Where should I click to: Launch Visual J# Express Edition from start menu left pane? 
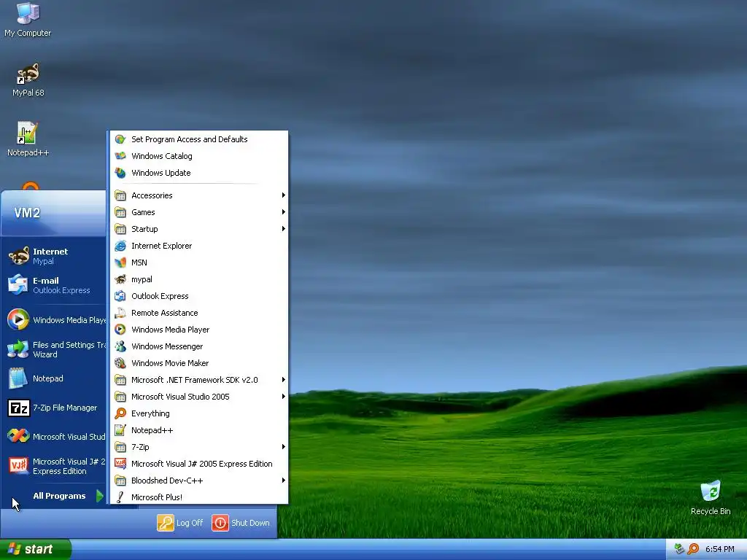(54, 466)
